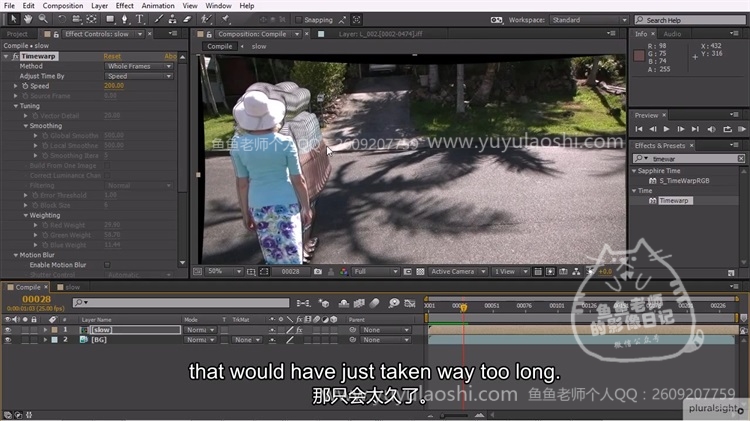The image size is (750, 421).
Task: Select the Rectangle shape tool
Action: 110,19
